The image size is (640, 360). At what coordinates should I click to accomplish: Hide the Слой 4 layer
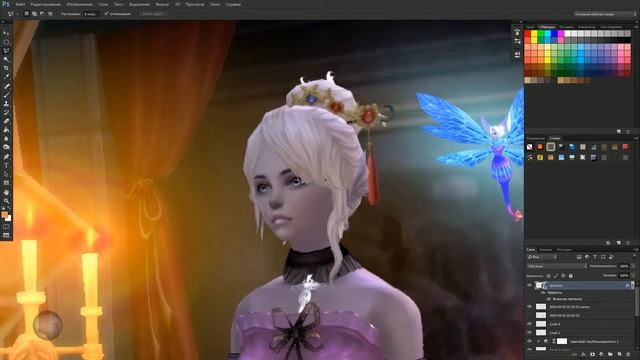[x=529, y=324]
